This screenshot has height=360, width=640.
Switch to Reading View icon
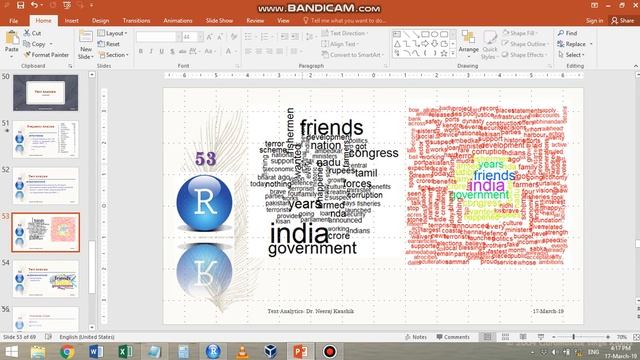point(523,337)
